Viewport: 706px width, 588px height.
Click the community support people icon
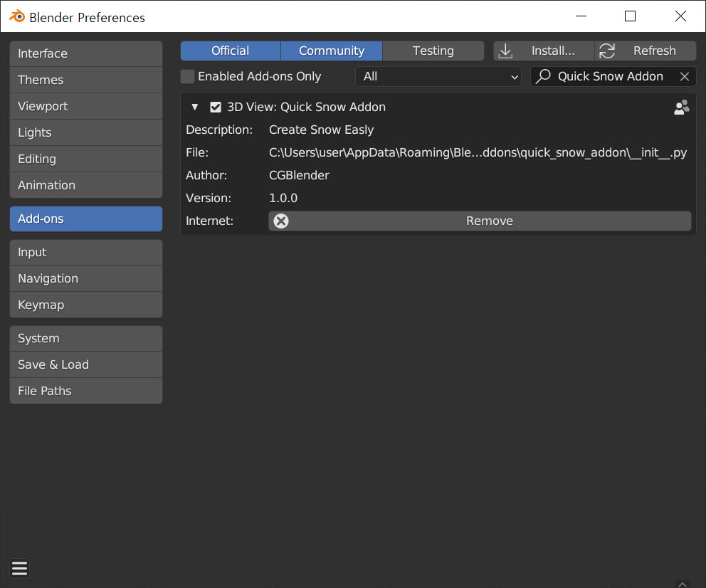pos(681,107)
